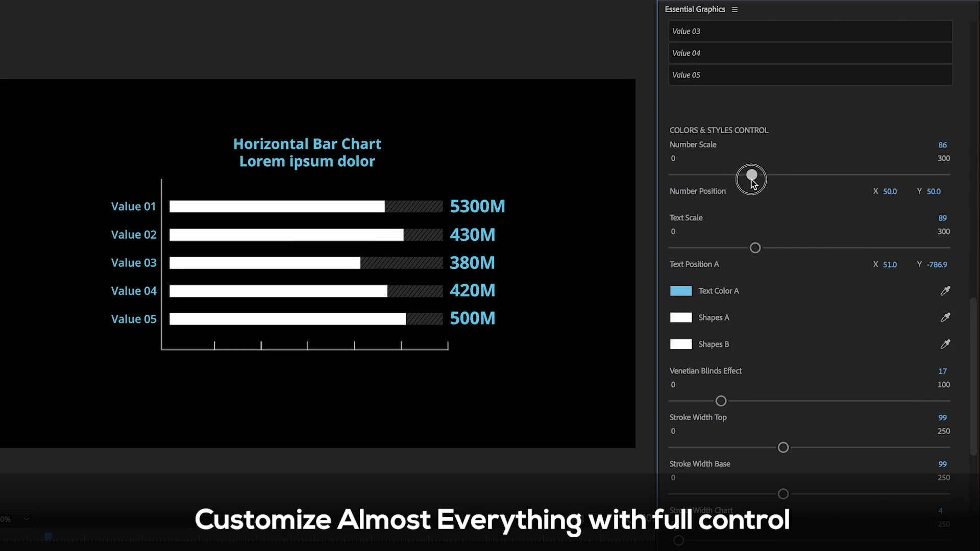980x551 pixels.
Task: Select the Number Position X value 50.0
Action: pyautogui.click(x=890, y=191)
